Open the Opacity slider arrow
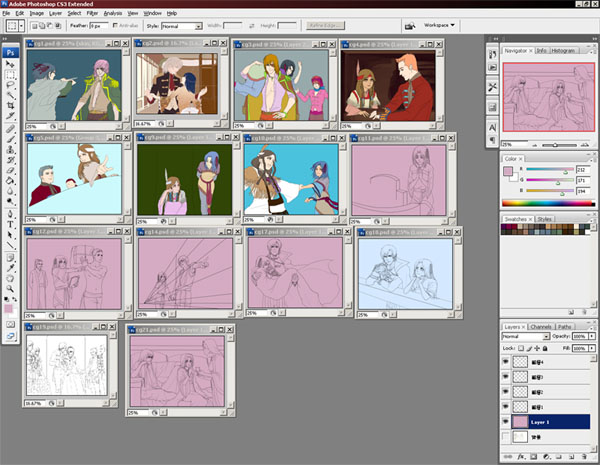The width and height of the screenshot is (600, 465). [592, 336]
